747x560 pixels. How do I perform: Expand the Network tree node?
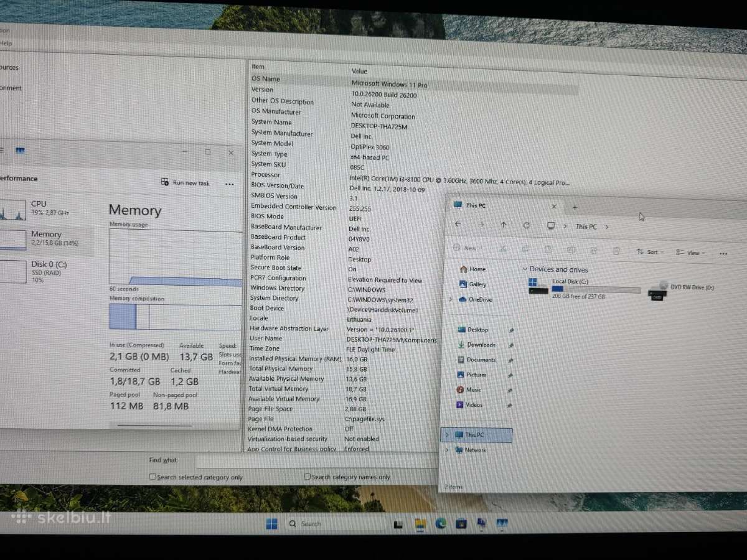[x=447, y=449]
